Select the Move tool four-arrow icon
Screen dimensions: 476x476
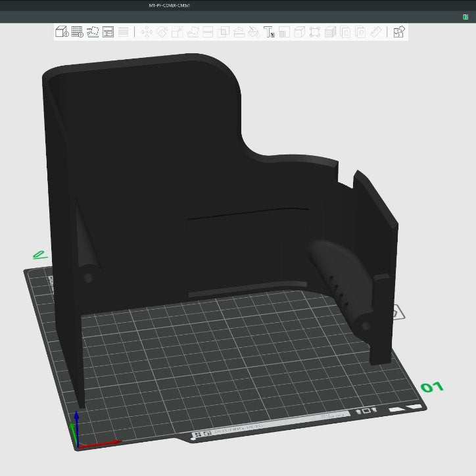coord(147,32)
